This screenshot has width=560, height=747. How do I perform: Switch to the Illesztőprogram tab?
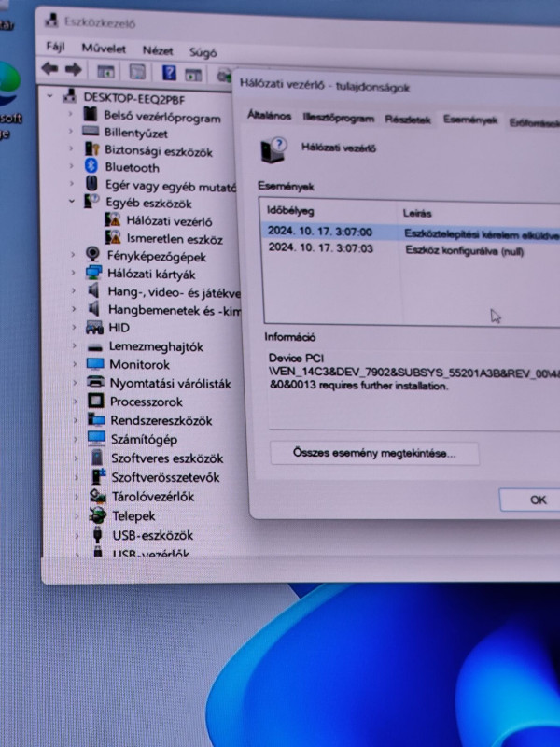click(338, 118)
